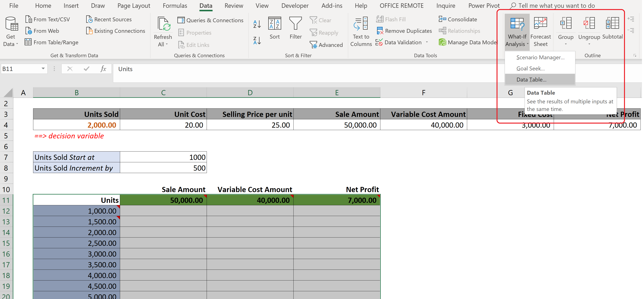
Task: Click Flash Fill
Action: pos(391,19)
